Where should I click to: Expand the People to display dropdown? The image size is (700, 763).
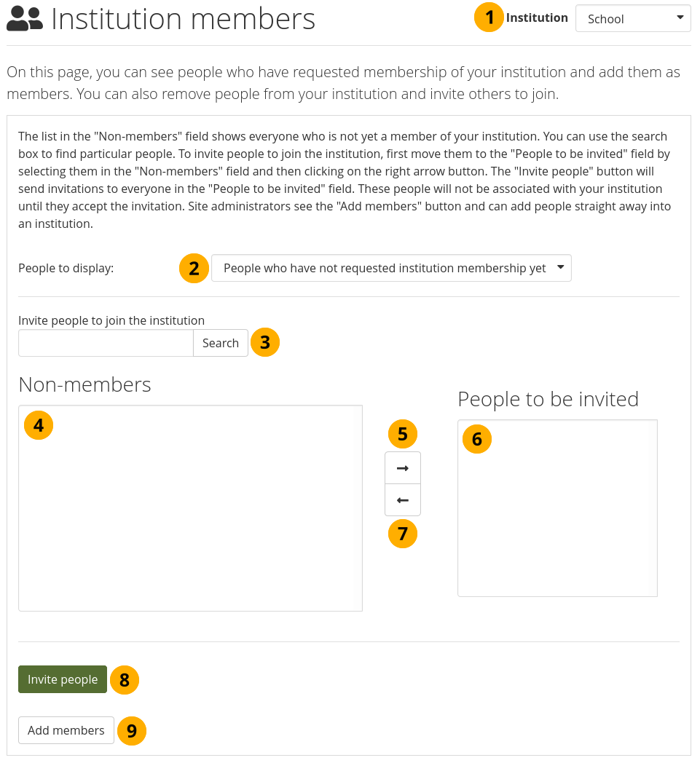click(391, 269)
